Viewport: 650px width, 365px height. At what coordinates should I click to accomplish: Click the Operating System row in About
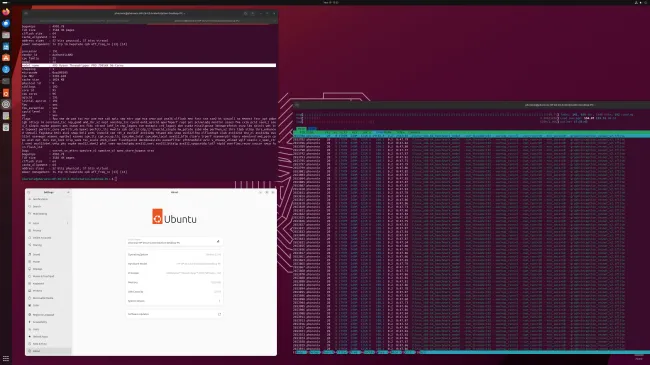[174, 255]
